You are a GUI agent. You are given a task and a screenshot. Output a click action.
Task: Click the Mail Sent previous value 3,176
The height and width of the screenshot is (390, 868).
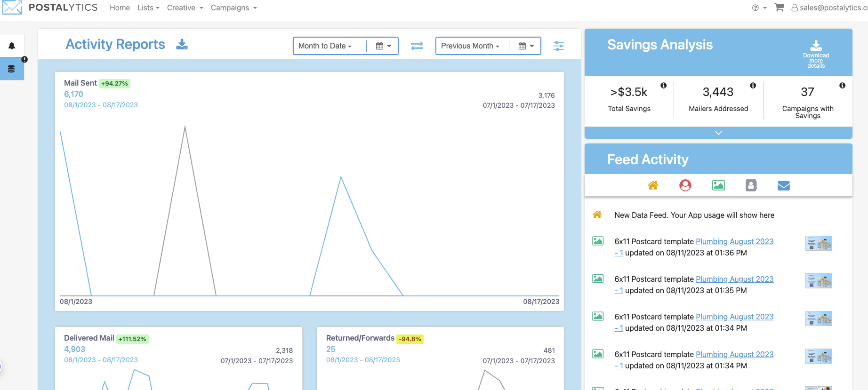tap(547, 96)
